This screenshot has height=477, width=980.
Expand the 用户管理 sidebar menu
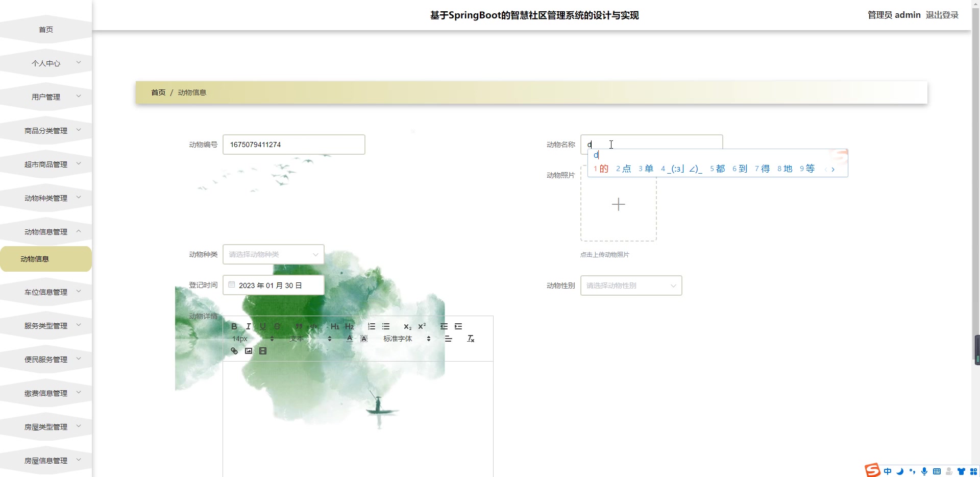46,97
